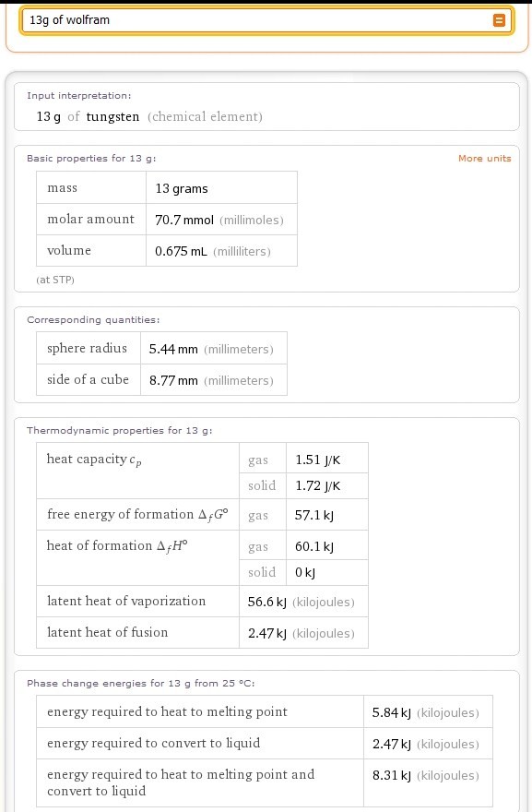Open the More units link
The image size is (532, 812).
pos(484,159)
